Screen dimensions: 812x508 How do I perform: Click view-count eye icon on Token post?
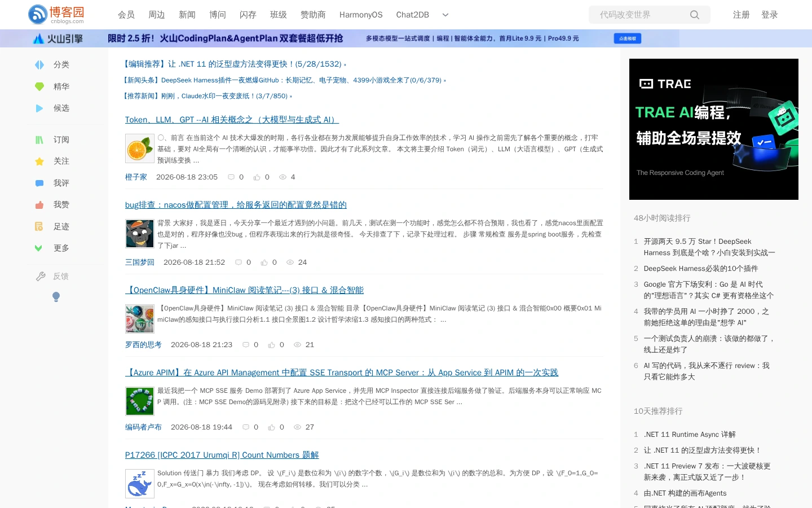click(x=283, y=177)
